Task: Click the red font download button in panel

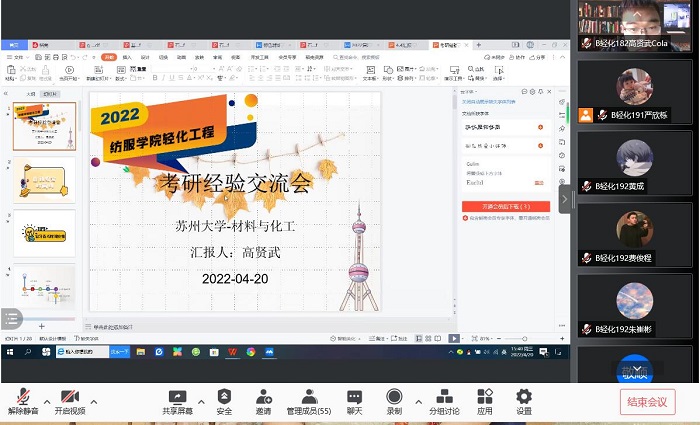Action: click(x=506, y=206)
